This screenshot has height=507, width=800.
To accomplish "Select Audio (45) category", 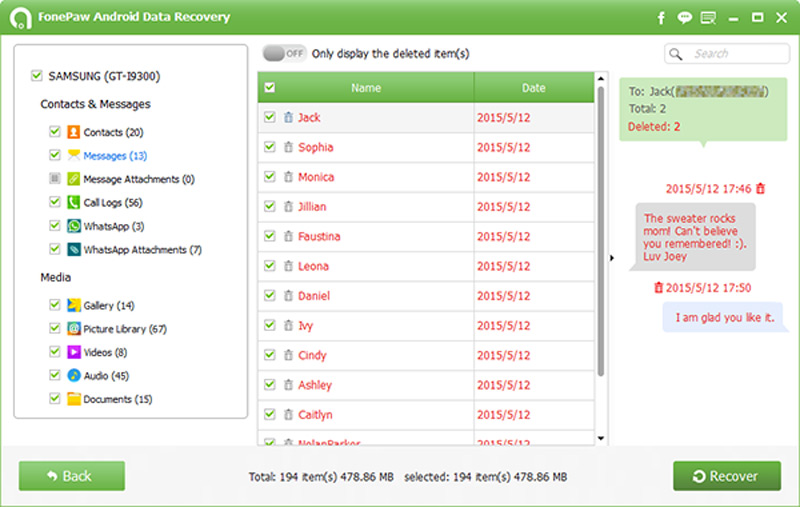I will tap(106, 376).
